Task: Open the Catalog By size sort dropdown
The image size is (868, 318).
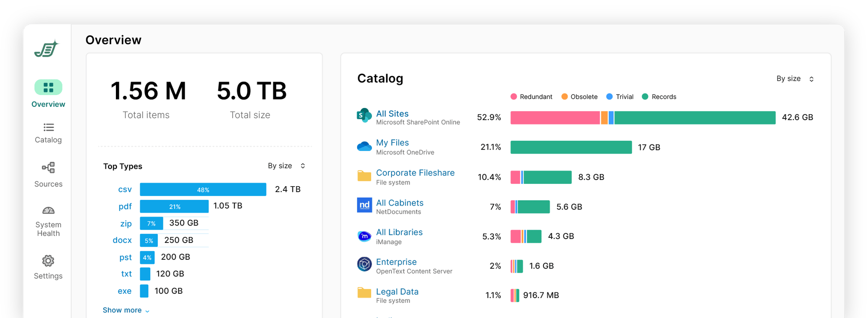Action: 795,79
